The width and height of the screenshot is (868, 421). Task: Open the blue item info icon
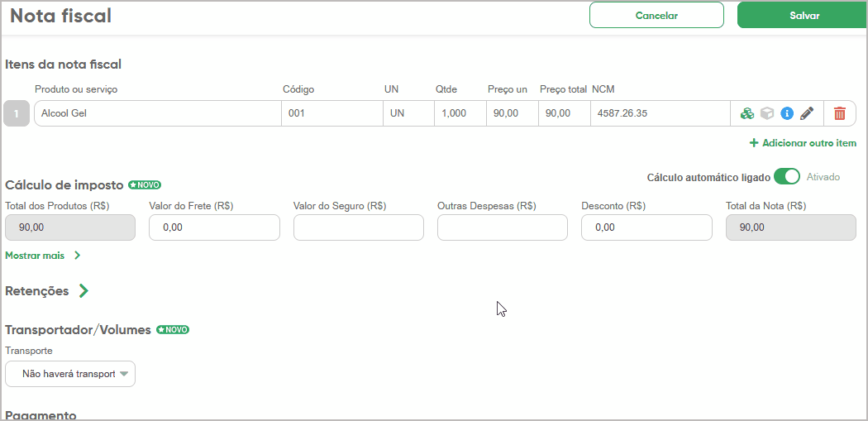tap(787, 113)
